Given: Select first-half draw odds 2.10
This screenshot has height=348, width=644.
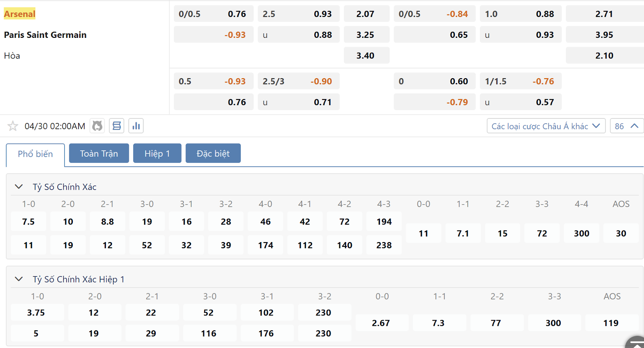Looking at the screenshot, I should 605,56.
